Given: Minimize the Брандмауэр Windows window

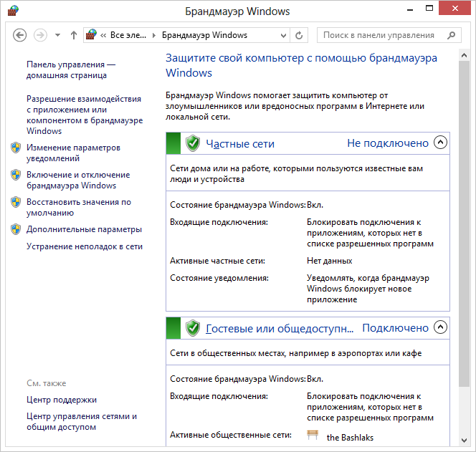Looking at the screenshot, I should click(410, 9).
